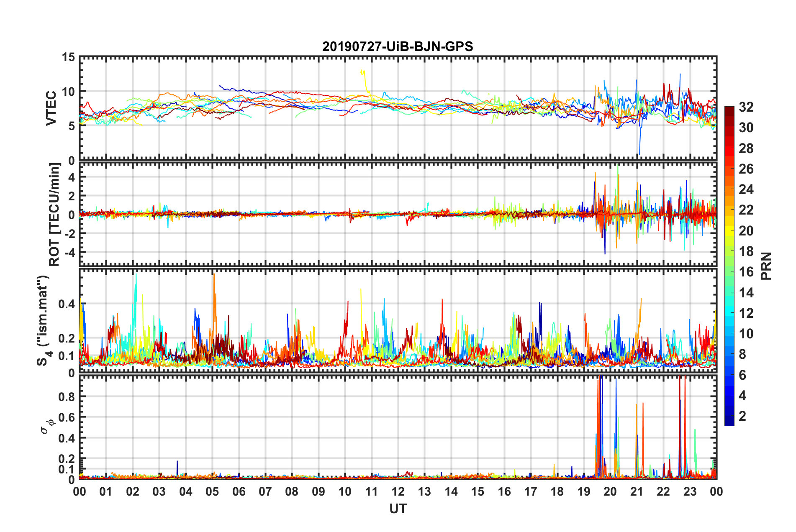This screenshot has width=796, height=532.
Task: Click x-axis tick label 13
Action: click(424, 491)
